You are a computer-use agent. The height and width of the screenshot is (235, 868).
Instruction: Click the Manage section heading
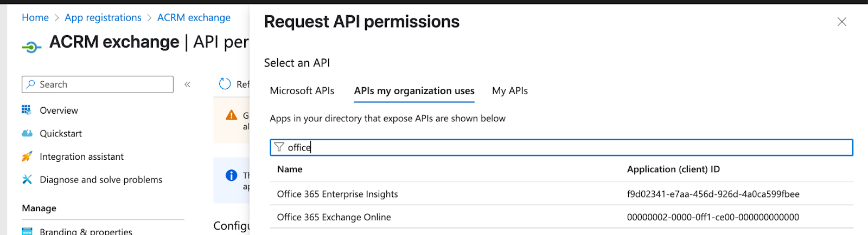[39, 208]
